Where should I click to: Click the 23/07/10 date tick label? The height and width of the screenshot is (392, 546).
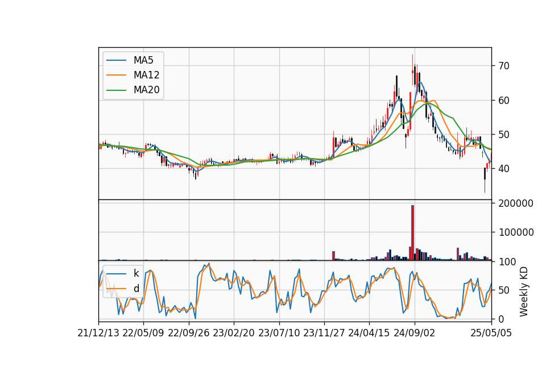tap(279, 333)
